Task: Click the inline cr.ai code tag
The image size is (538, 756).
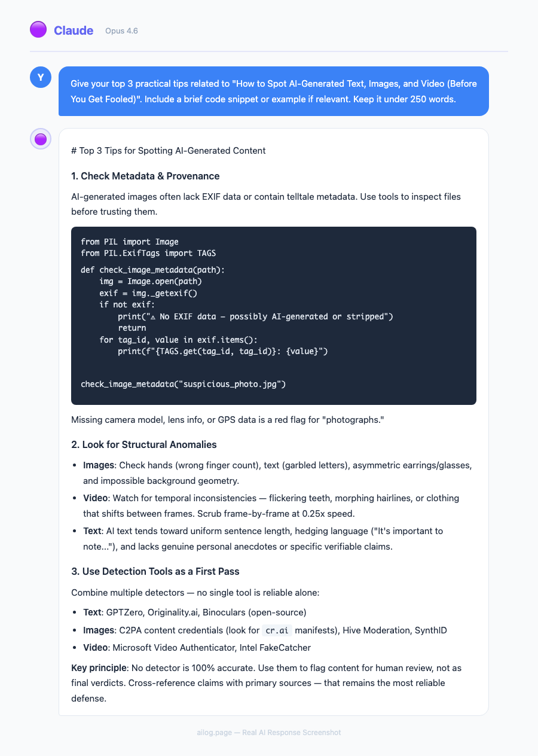Action: (277, 630)
